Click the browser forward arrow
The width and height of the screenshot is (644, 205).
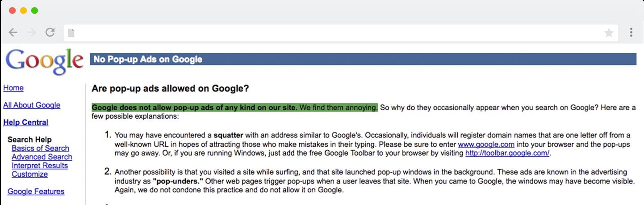[x=31, y=32]
